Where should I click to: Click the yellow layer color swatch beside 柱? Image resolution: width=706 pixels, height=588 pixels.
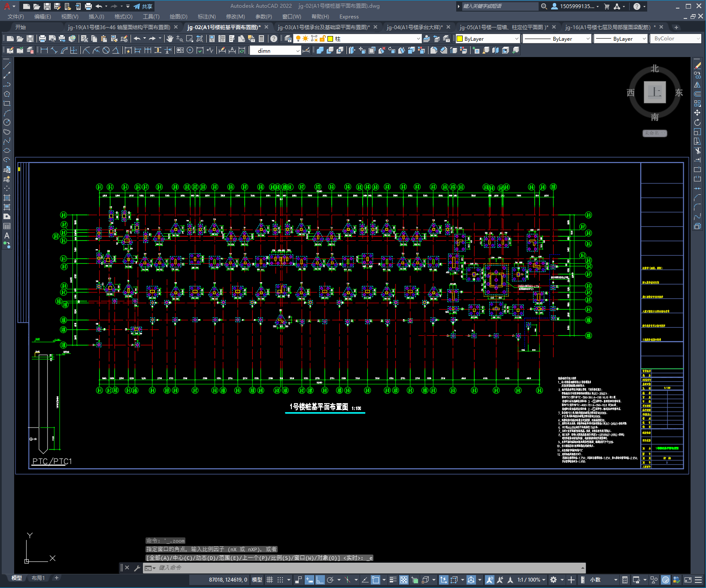[330, 39]
